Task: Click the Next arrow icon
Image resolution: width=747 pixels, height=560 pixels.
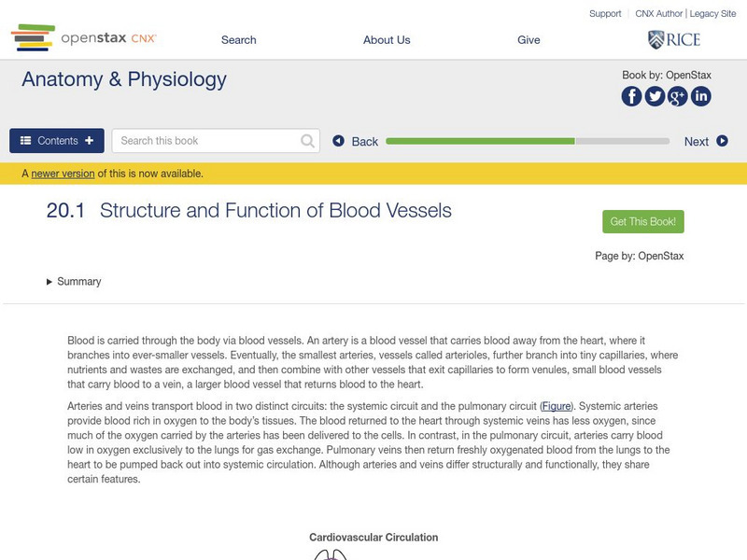Action: [722, 141]
